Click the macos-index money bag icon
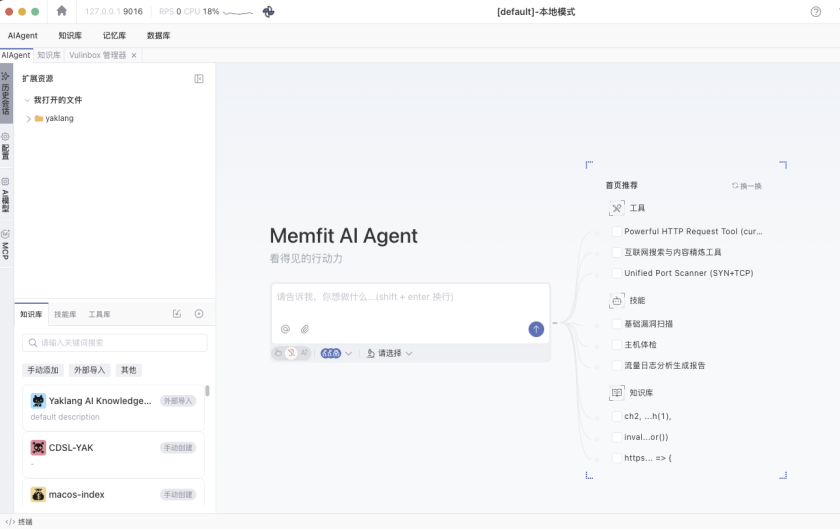The height and width of the screenshot is (529, 840). point(38,494)
